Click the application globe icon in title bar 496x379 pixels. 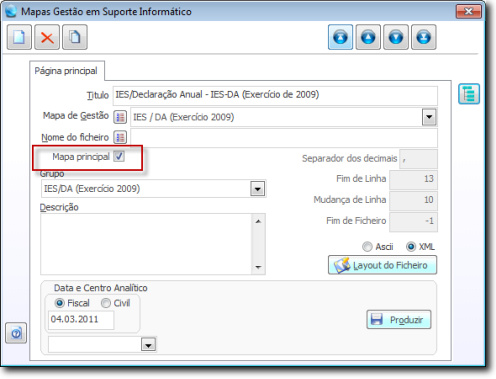(11, 11)
